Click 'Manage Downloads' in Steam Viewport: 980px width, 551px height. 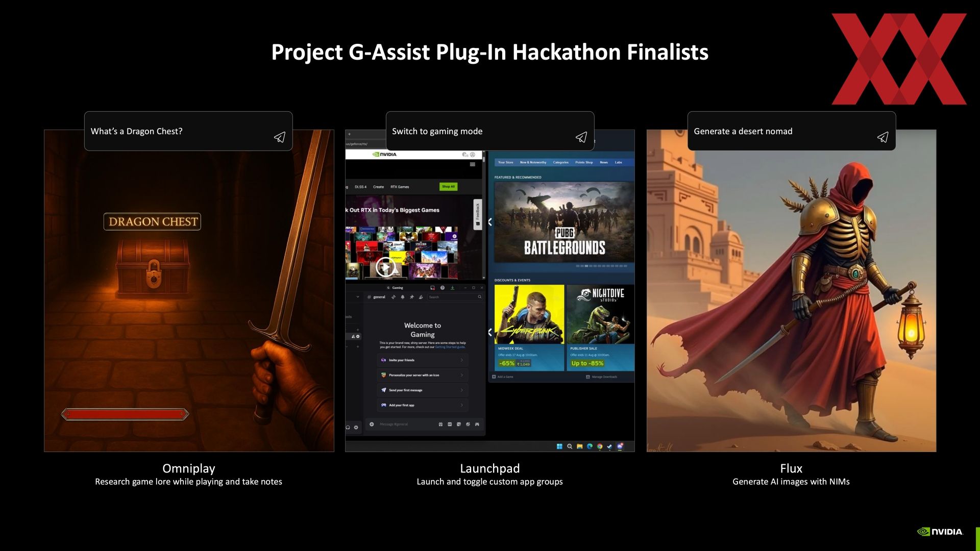point(601,377)
